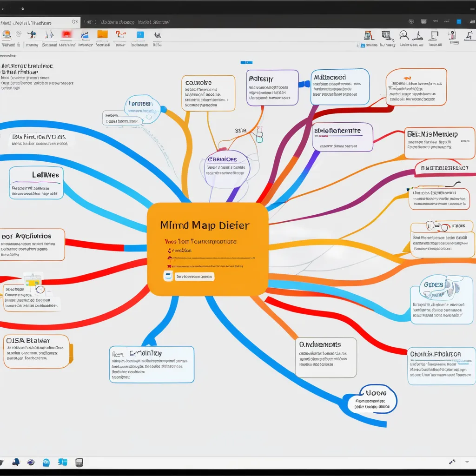The height and width of the screenshot is (476, 476).
Task: Click the small dark scribble icon in the left toolbar
Action: pos(157,35)
